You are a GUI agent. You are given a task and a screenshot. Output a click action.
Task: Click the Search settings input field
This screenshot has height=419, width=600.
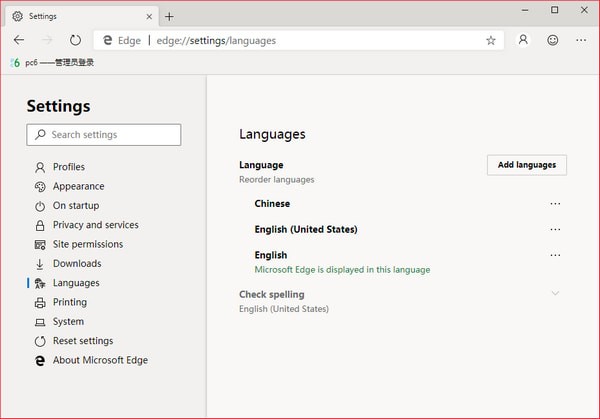[104, 135]
